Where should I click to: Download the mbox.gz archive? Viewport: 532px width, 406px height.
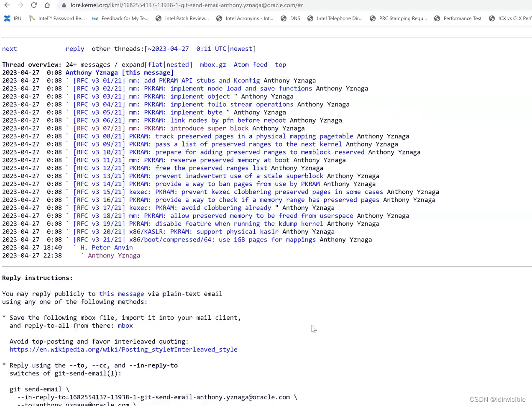coord(213,64)
